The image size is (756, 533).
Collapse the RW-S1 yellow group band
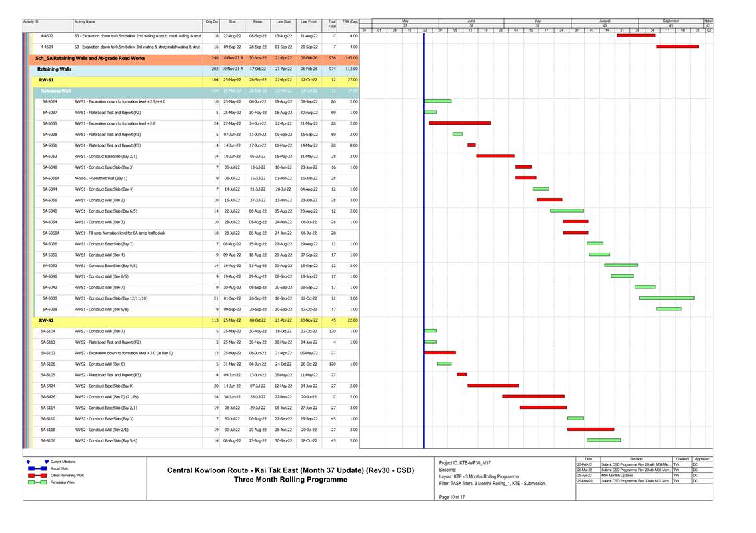pyautogui.click(x=47, y=80)
